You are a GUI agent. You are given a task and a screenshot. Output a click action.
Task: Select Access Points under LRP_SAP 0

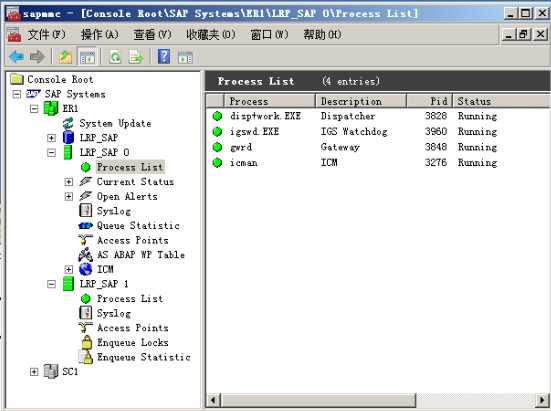coord(132,240)
